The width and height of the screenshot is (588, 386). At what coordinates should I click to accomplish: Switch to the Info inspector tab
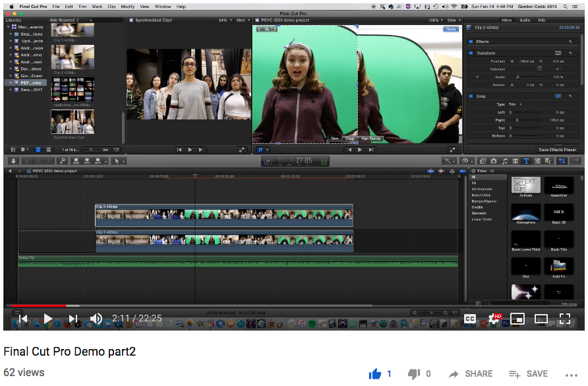[x=542, y=20]
